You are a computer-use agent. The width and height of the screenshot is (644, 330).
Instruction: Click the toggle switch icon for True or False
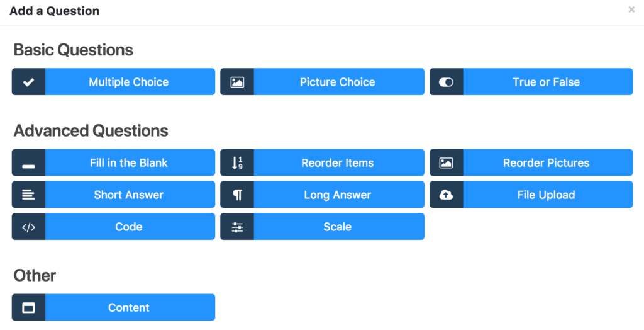coord(446,82)
